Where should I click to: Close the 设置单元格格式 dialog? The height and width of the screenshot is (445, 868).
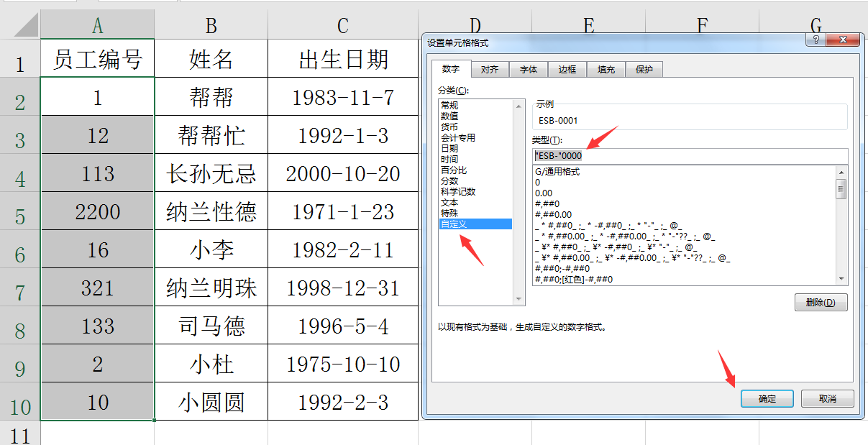(x=842, y=40)
